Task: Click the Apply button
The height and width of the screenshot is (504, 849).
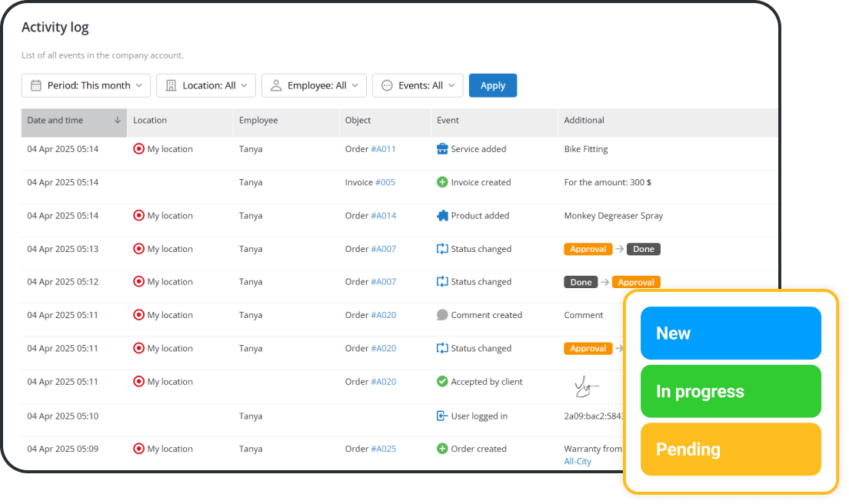Action: click(x=492, y=85)
